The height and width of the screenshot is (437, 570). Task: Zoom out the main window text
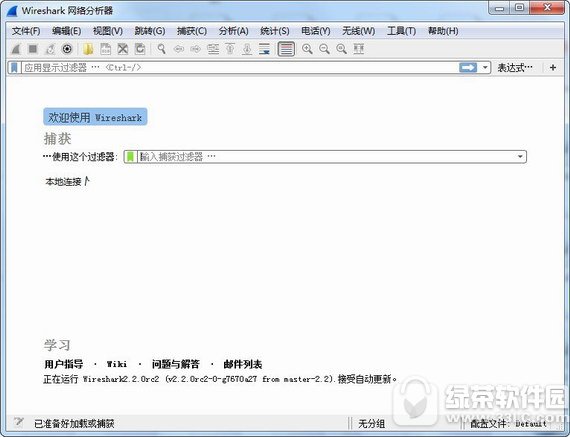click(324, 49)
